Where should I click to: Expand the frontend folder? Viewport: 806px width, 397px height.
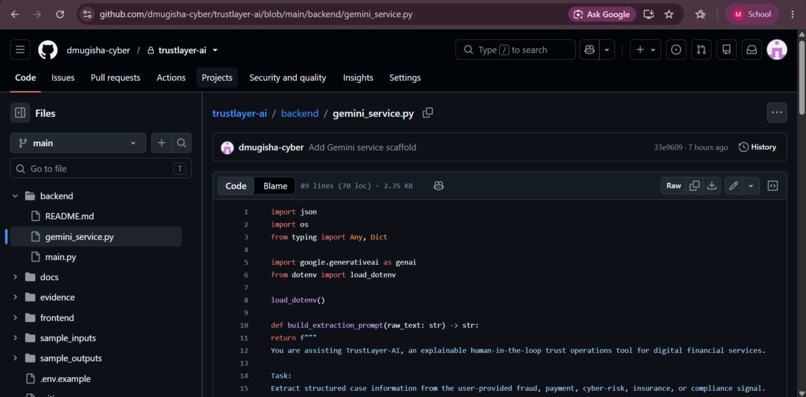pos(15,318)
